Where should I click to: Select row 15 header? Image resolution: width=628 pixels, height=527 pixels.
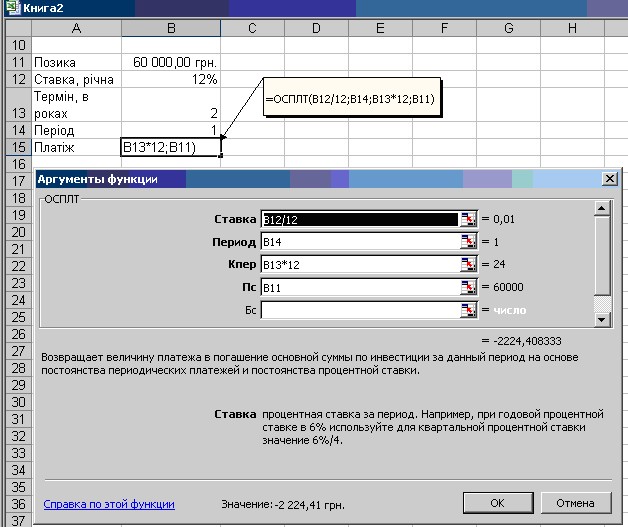tap(18, 147)
